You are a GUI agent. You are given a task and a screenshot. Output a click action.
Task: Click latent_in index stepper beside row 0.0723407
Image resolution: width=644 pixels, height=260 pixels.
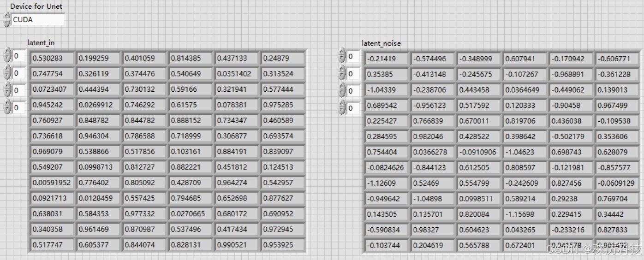[6, 90]
